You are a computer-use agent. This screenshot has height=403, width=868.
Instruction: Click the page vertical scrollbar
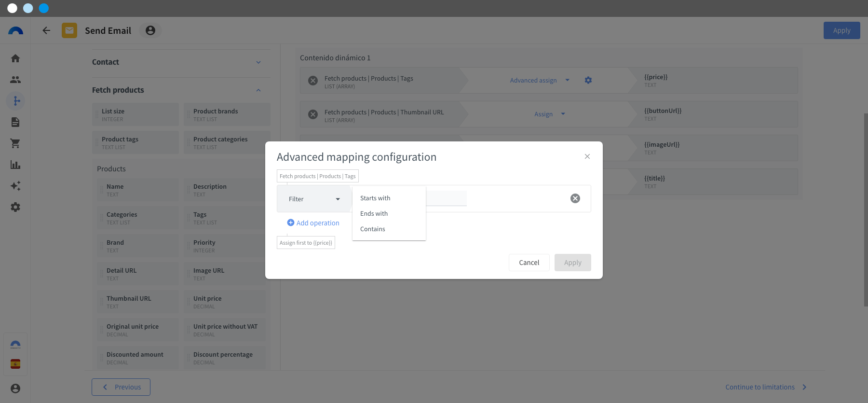point(866,209)
